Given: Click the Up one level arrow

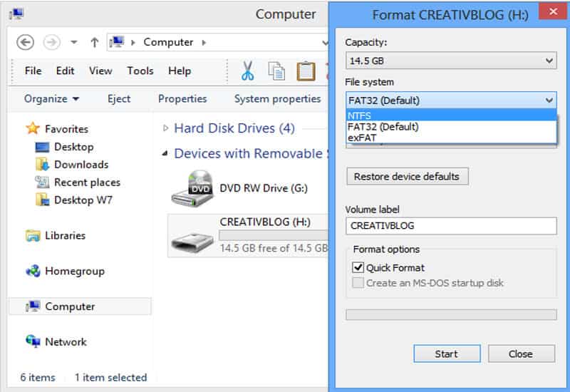Looking at the screenshot, I should (94, 42).
